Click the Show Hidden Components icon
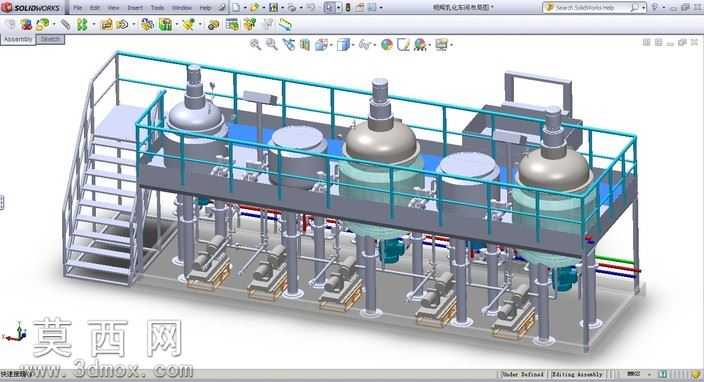Image resolution: width=704 pixels, height=382 pixels. click(x=147, y=24)
